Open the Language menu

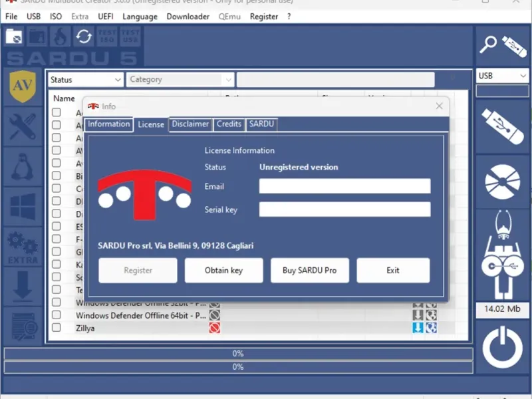(x=140, y=16)
